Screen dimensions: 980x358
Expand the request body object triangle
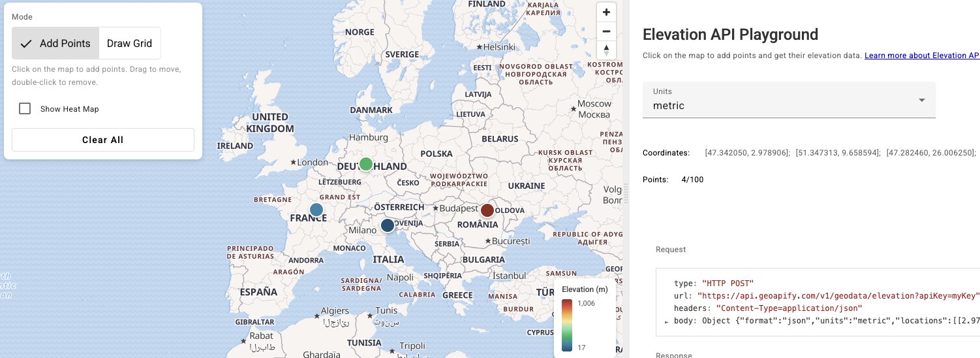click(666, 321)
